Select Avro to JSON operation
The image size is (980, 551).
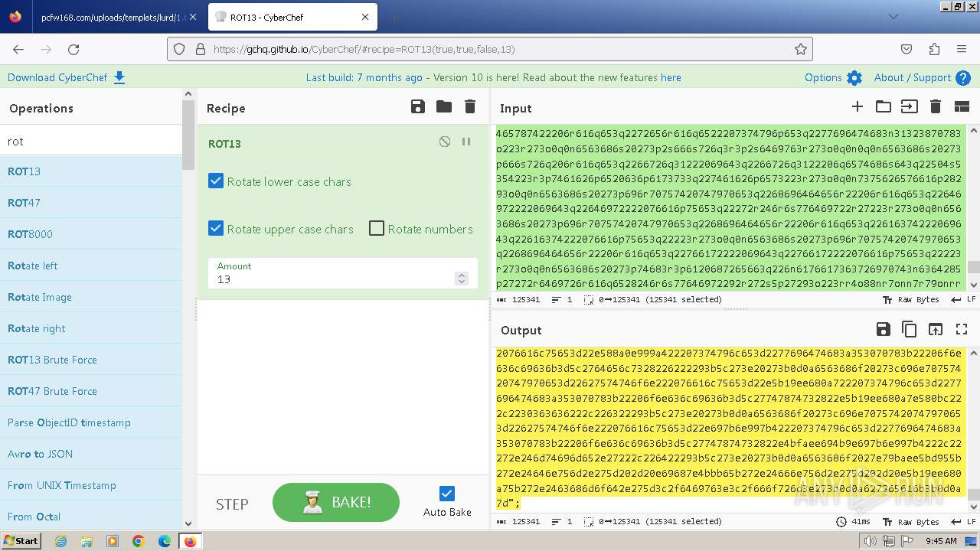pyautogui.click(x=91, y=454)
